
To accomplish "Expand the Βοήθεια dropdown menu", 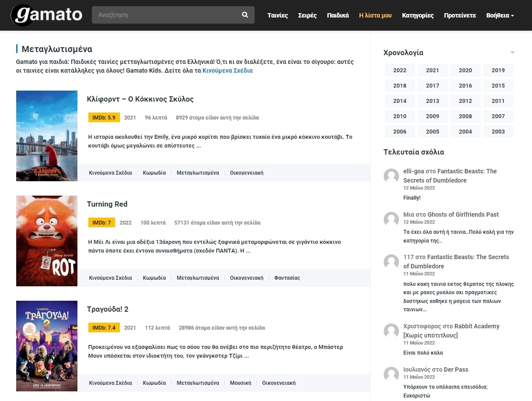I will click(x=500, y=15).
